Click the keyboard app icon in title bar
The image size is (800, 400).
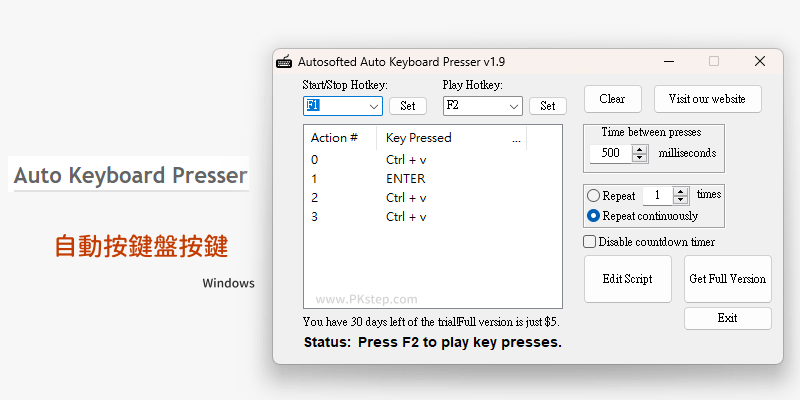coord(284,62)
